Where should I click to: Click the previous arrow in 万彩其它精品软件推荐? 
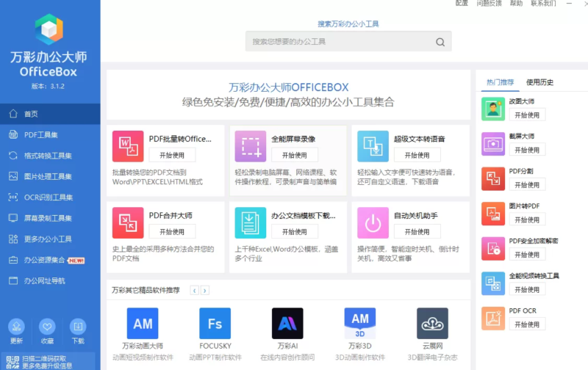tap(194, 290)
